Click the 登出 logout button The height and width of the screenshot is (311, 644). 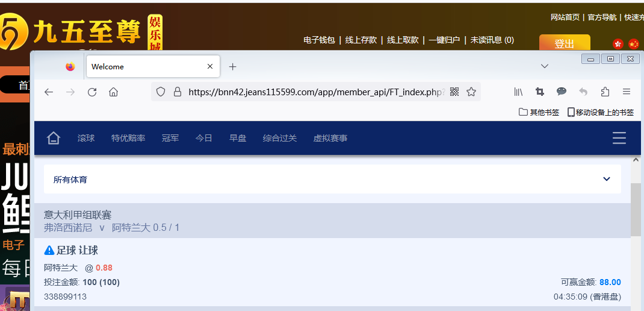(x=565, y=43)
